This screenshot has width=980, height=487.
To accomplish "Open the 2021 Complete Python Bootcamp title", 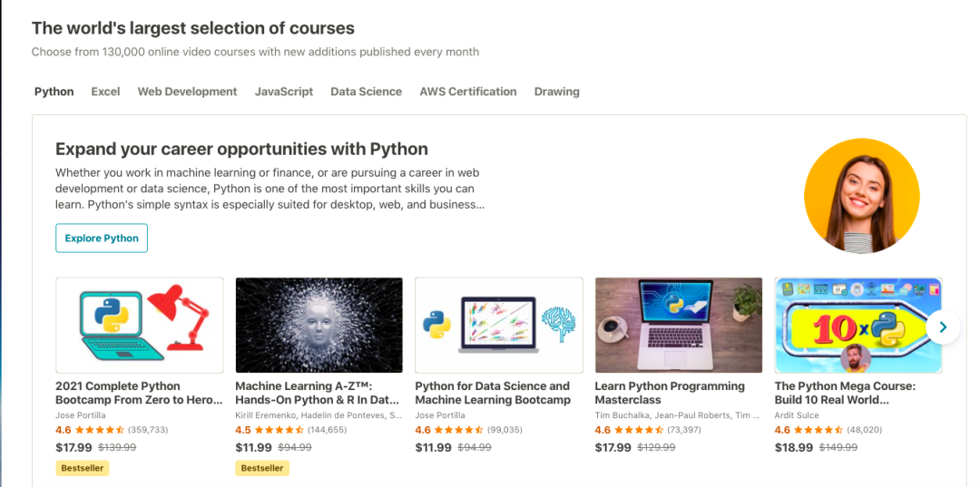I will click(138, 393).
